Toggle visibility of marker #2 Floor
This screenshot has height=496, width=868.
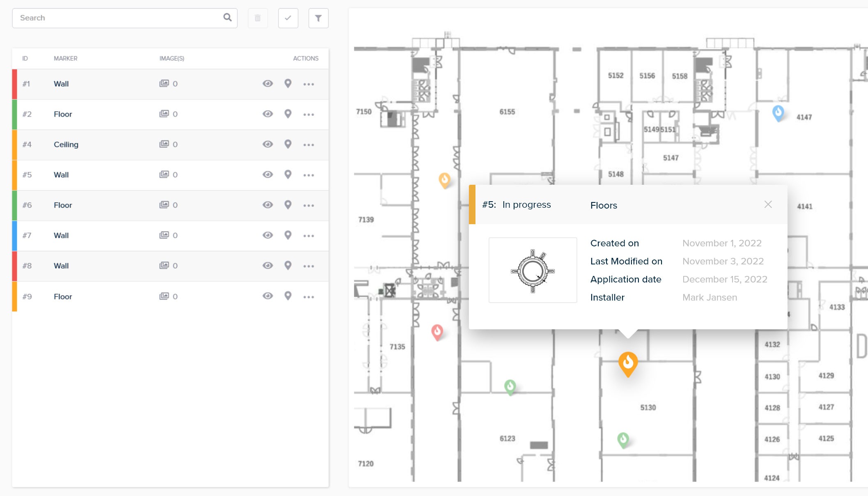pyautogui.click(x=267, y=114)
